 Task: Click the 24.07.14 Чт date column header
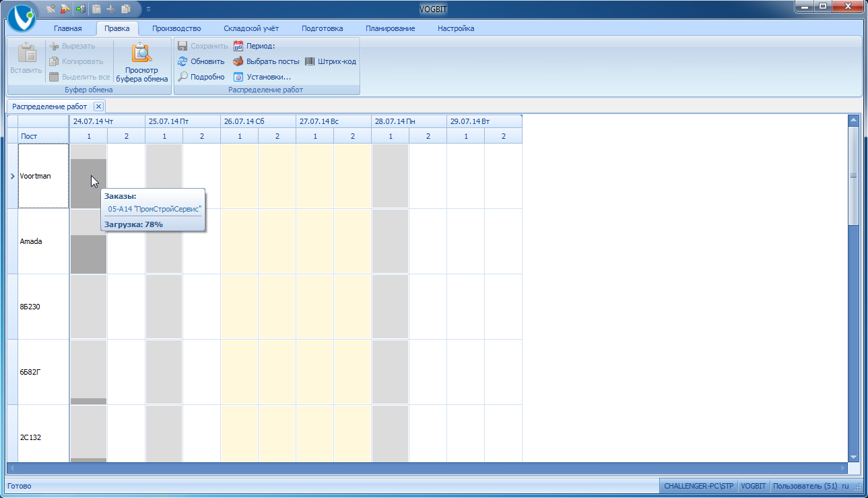(107, 121)
